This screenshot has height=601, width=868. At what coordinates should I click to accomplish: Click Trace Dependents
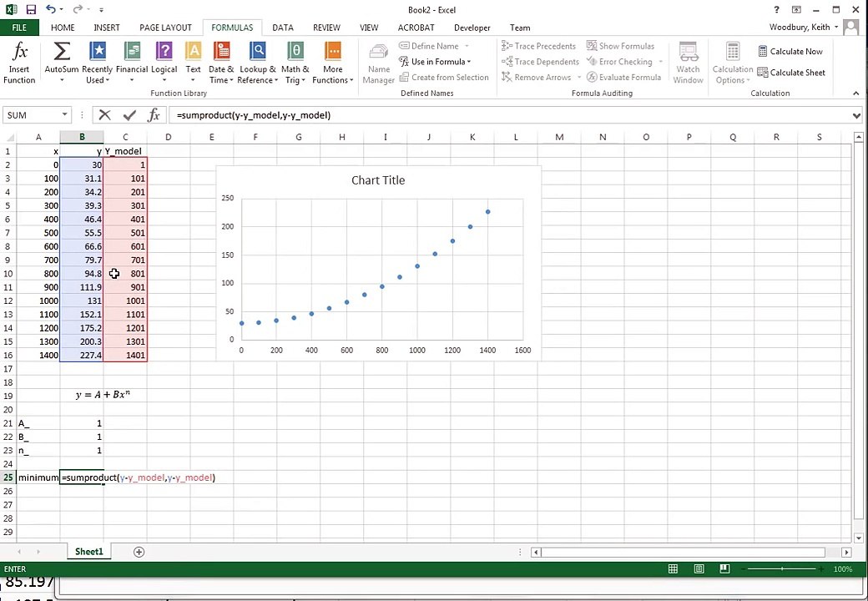540,62
